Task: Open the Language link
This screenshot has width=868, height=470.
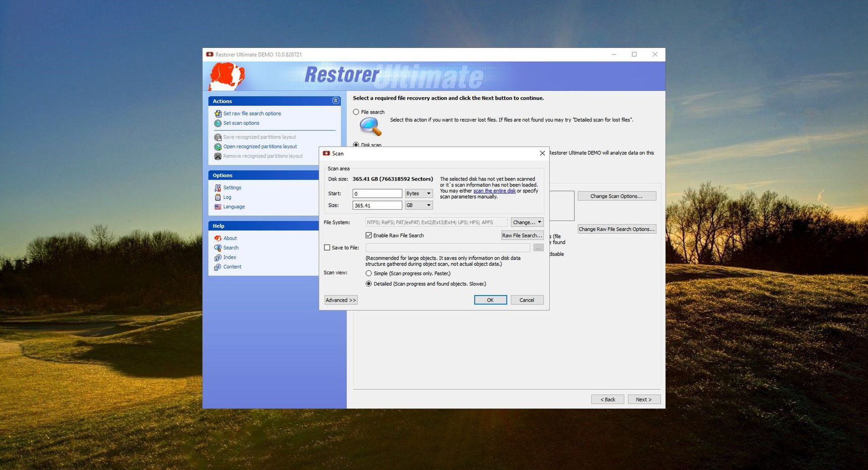Action: [x=234, y=207]
